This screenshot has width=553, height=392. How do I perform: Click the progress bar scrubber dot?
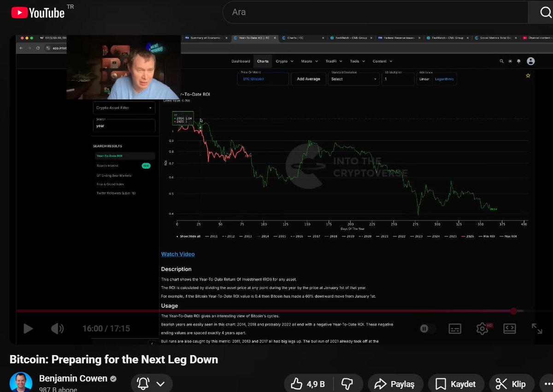[x=514, y=311]
